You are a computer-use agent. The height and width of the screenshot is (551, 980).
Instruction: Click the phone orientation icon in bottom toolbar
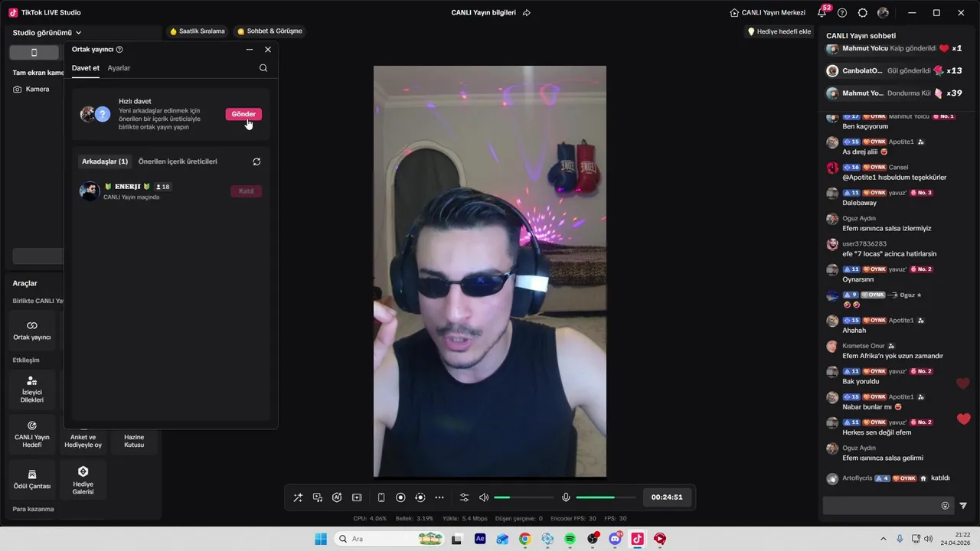(381, 497)
